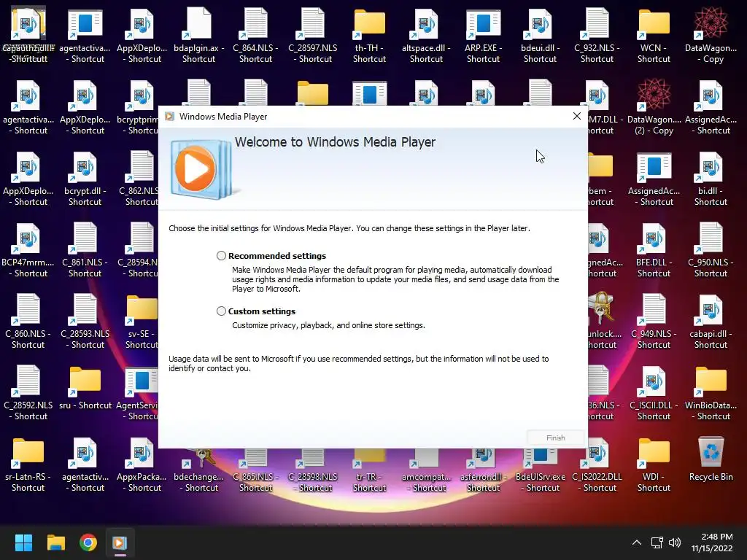Launch Google Chrome from the taskbar
The height and width of the screenshot is (560, 747).
pos(88,542)
